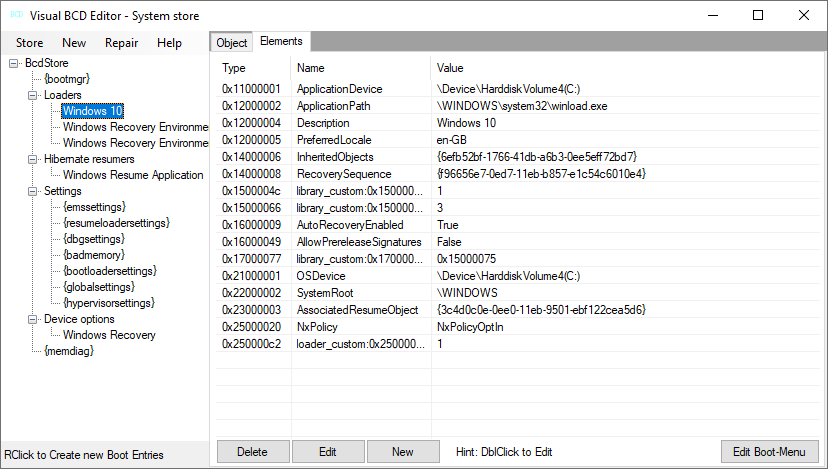Viewport: 828px width, 469px height.
Task: Select the Windows 10 loader entry
Action: pyautogui.click(x=92, y=111)
